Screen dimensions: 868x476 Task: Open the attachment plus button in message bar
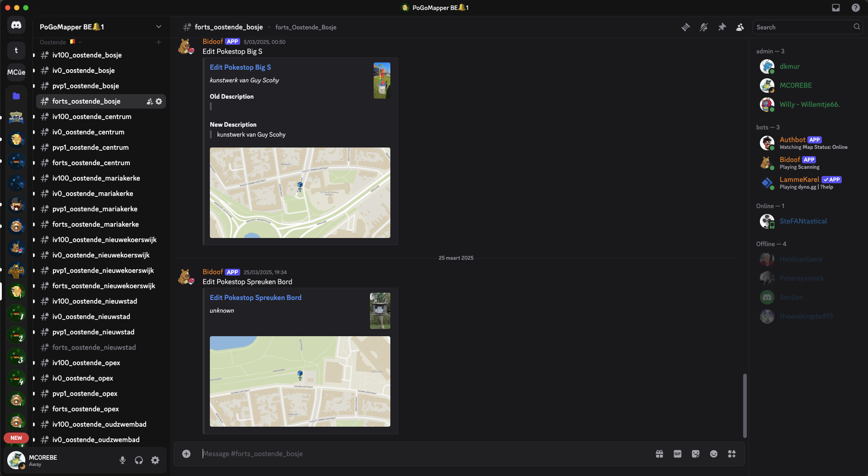(x=186, y=454)
